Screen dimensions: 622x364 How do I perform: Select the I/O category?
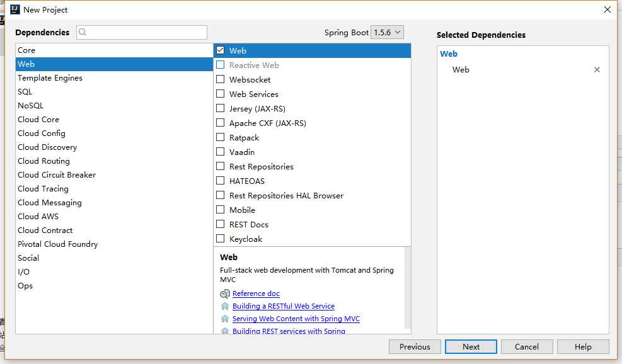[114, 273]
